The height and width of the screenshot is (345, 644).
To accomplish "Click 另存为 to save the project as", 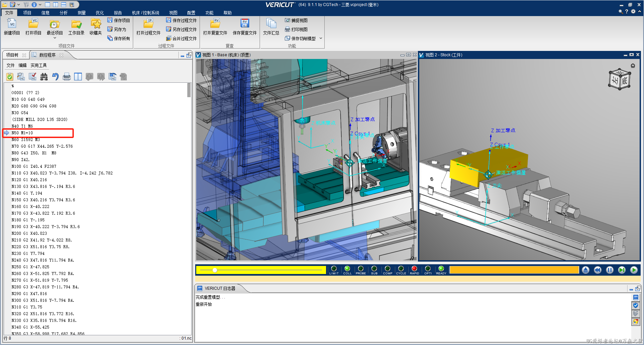I will [116, 29].
